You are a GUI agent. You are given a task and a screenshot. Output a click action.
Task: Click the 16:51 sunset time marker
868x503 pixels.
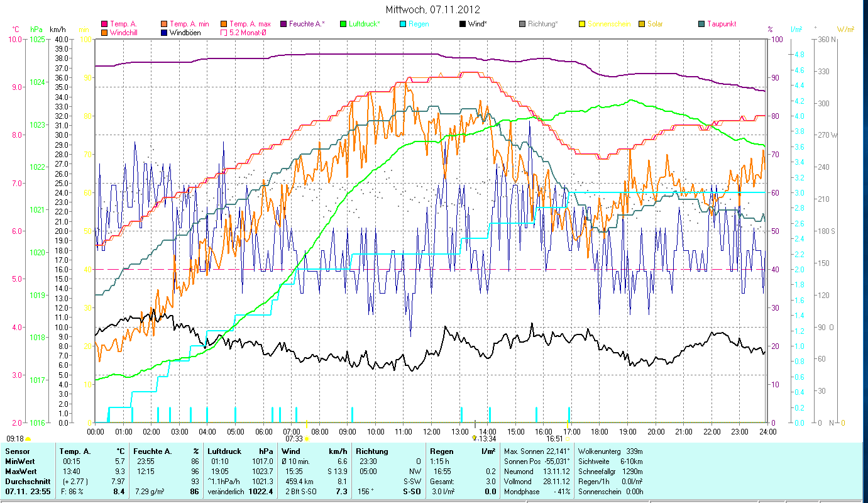click(554, 439)
